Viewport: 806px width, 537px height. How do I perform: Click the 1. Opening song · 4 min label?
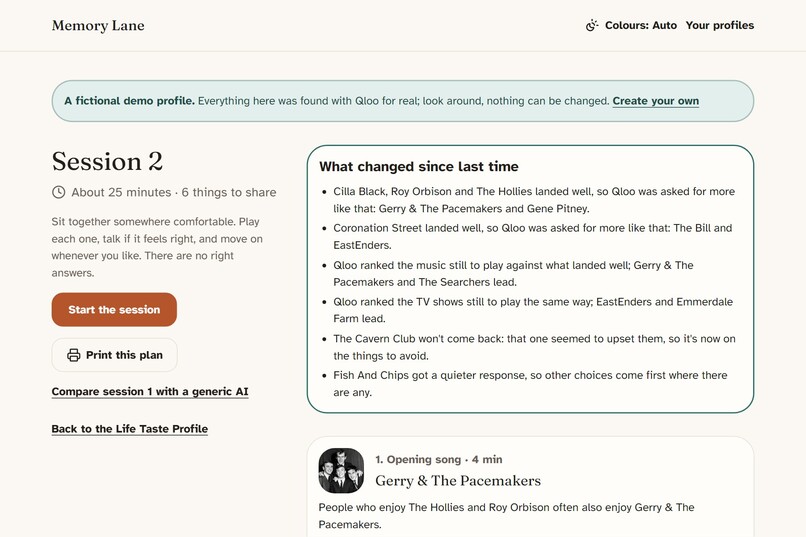[438, 459]
